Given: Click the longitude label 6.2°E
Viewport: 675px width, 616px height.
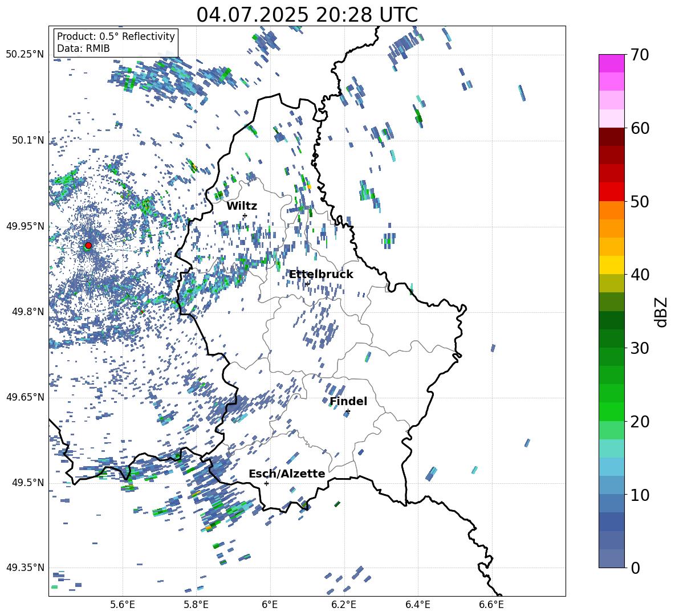Looking at the screenshot, I should tap(344, 605).
